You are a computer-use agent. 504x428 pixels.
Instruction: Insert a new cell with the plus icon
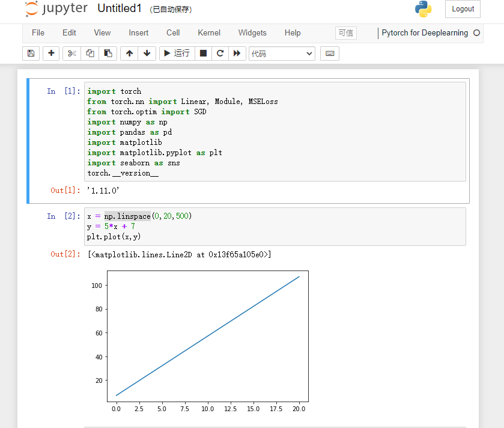pyautogui.click(x=51, y=53)
